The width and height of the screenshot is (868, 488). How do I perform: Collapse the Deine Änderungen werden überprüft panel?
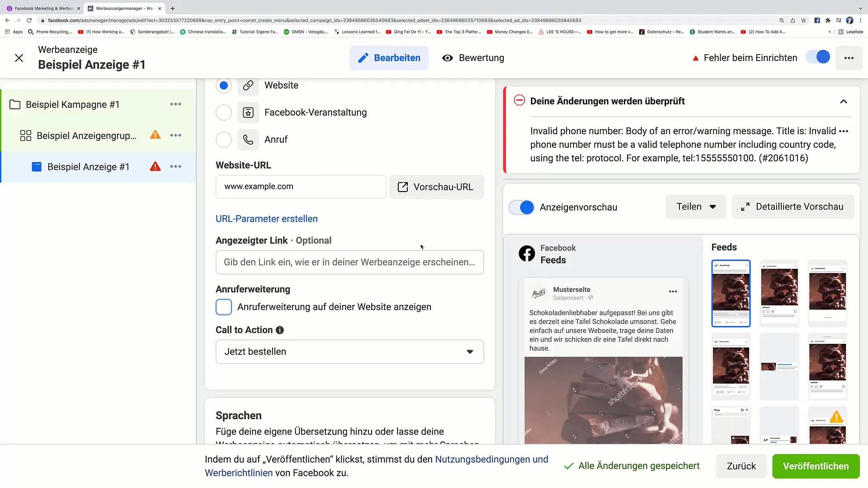coord(844,102)
